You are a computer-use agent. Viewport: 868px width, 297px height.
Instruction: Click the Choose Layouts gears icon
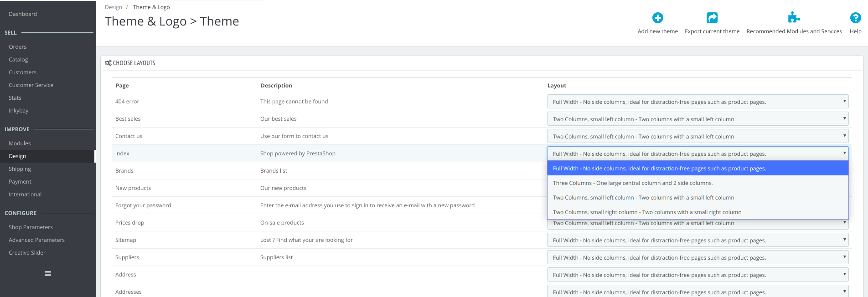coord(108,63)
